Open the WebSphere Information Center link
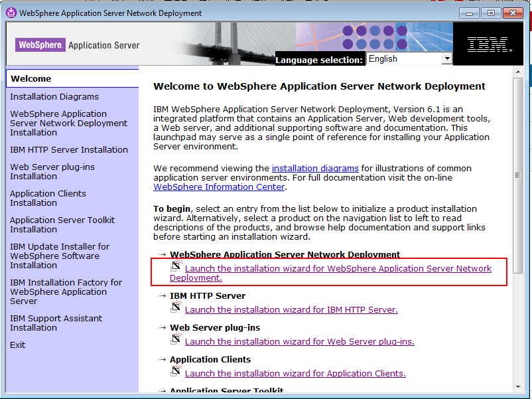532x399 pixels. (x=219, y=187)
